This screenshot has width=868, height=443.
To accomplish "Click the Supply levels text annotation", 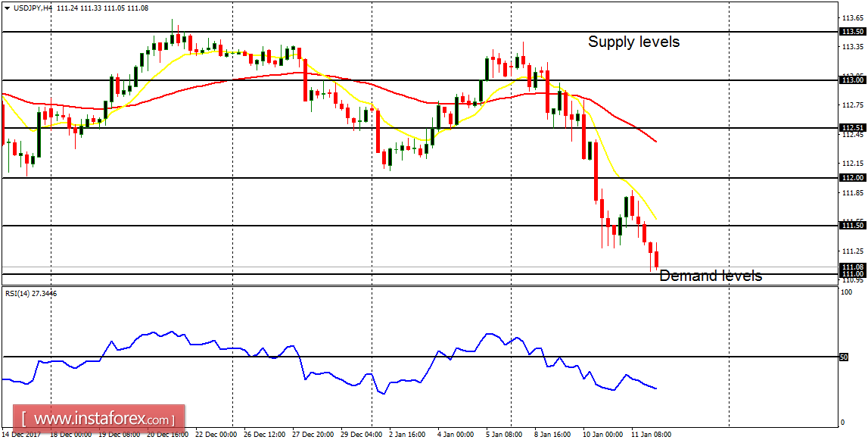I will click(x=633, y=42).
